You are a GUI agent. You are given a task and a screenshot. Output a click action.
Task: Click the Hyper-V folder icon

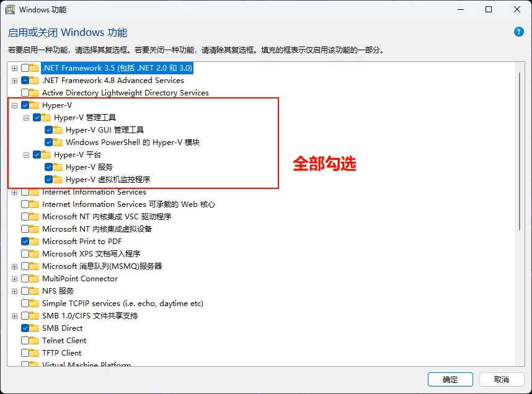[x=34, y=105]
